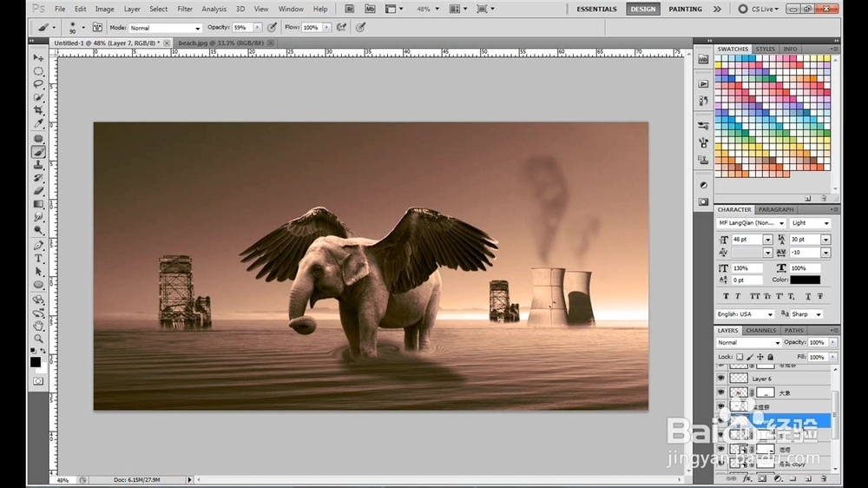Select the Move tool
Viewport: 868px width, 488px height.
point(38,57)
